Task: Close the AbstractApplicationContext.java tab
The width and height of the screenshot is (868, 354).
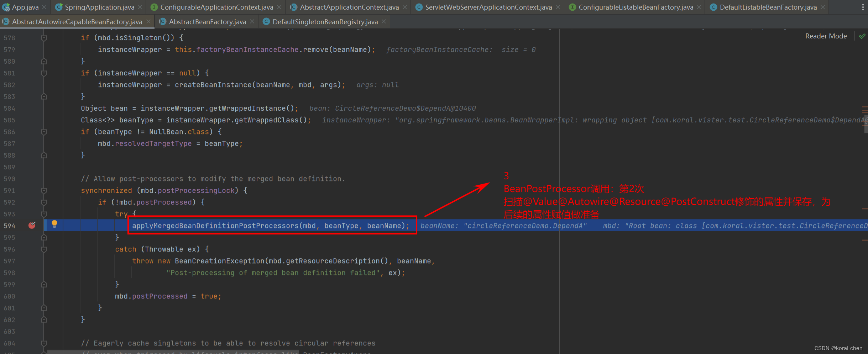Action: [x=405, y=7]
